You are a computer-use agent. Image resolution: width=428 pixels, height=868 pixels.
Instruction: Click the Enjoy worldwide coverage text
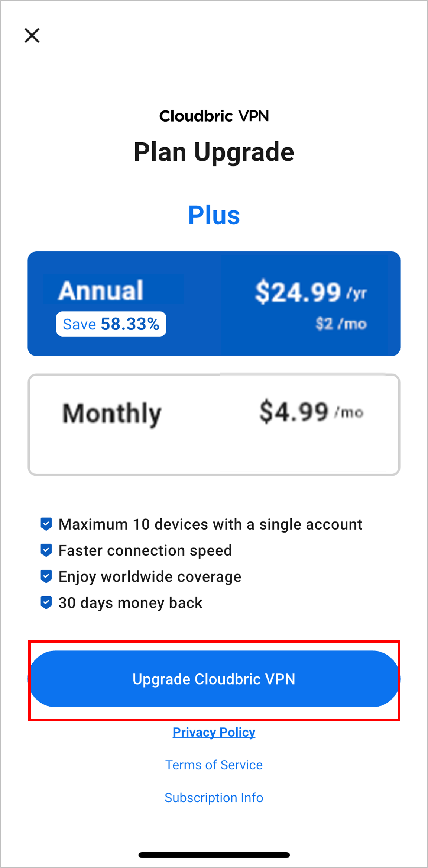(150, 577)
